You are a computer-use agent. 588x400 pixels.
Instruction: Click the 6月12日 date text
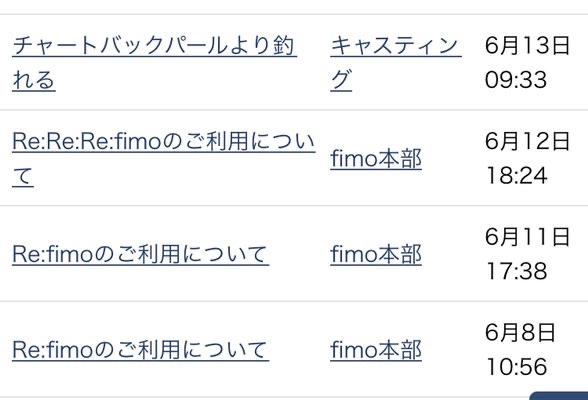click(527, 141)
